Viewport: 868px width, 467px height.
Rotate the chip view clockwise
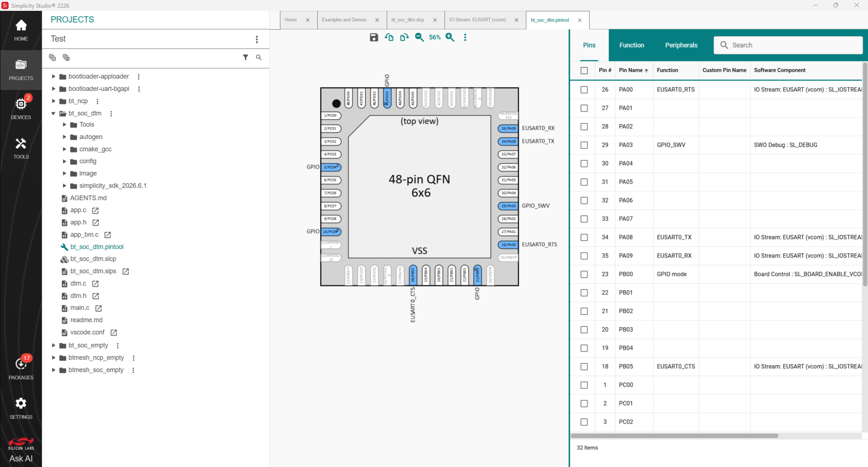coord(404,37)
